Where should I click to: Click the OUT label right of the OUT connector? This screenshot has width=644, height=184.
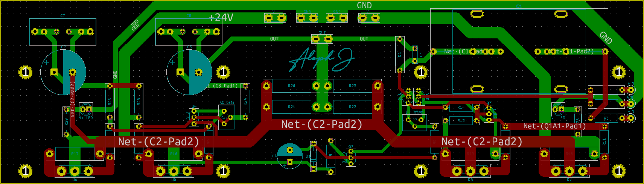click(x=364, y=39)
